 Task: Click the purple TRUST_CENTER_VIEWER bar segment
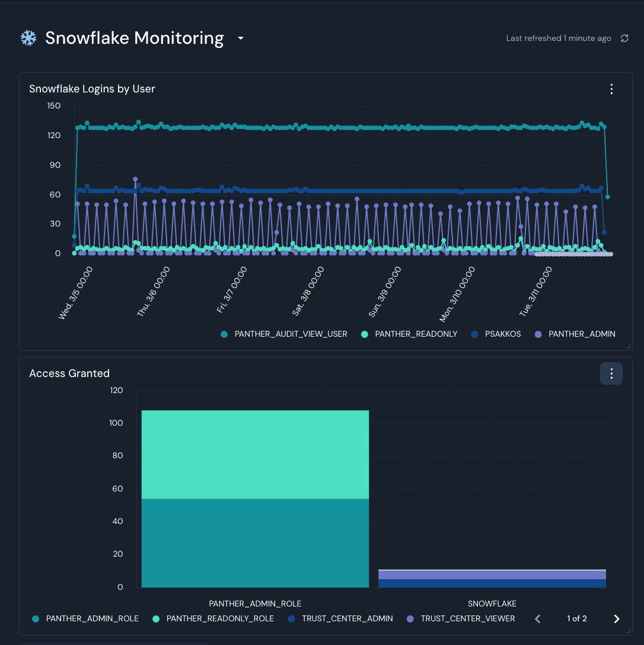pos(492,575)
